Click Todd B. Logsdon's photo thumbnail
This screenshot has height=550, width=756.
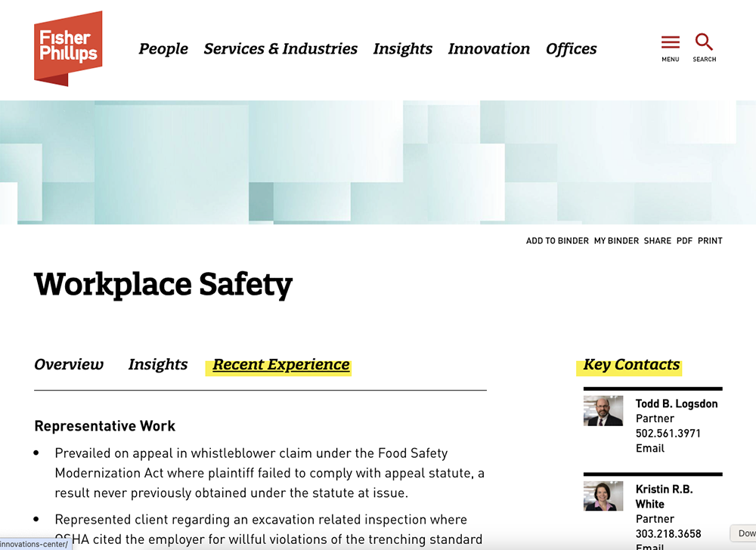tap(603, 411)
